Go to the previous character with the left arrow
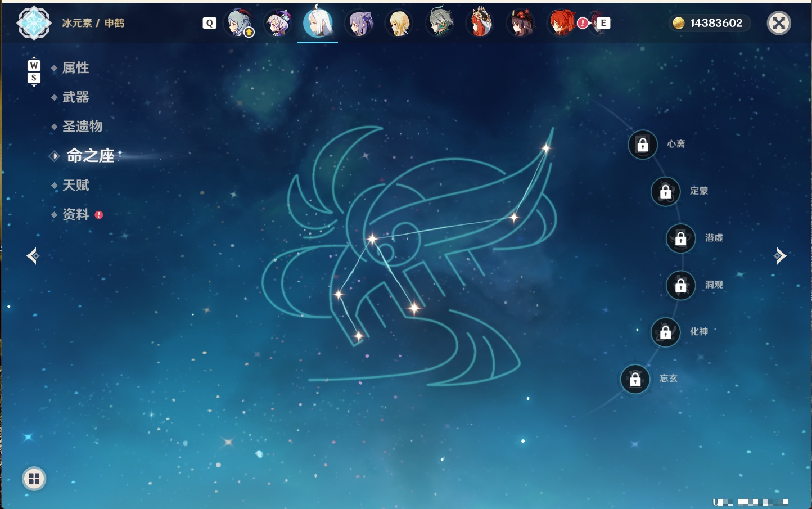The height and width of the screenshot is (509, 812). coord(33,256)
